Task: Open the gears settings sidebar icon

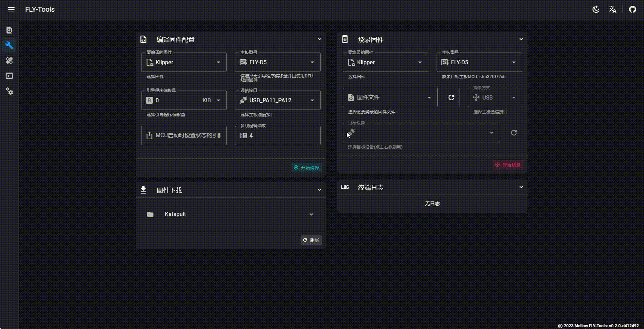Action: click(9, 91)
